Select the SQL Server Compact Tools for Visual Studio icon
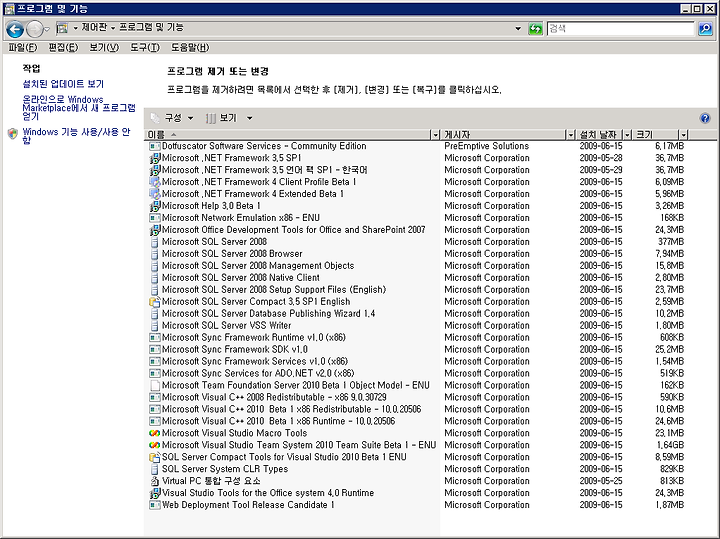 pyautogui.click(x=155, y=457)
